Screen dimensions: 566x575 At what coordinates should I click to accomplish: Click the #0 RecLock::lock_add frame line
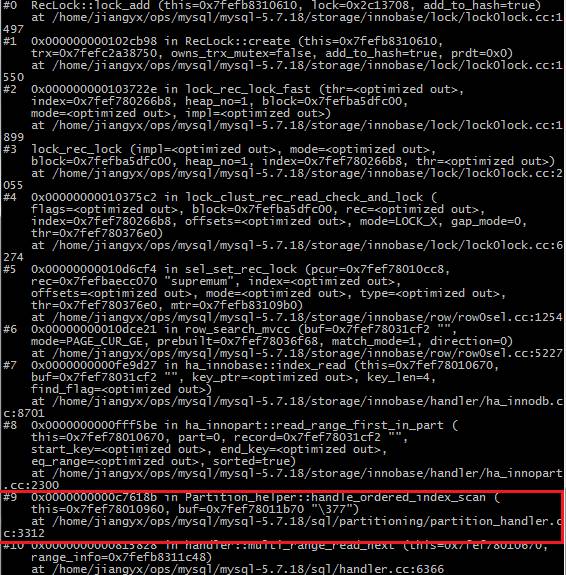(272, 5)
